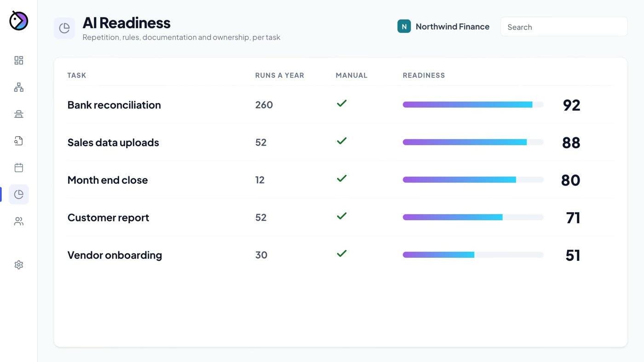Click the RUNS A YEAR column header
The width and height of the screenshot is (644, 362).
pos(280,75)
